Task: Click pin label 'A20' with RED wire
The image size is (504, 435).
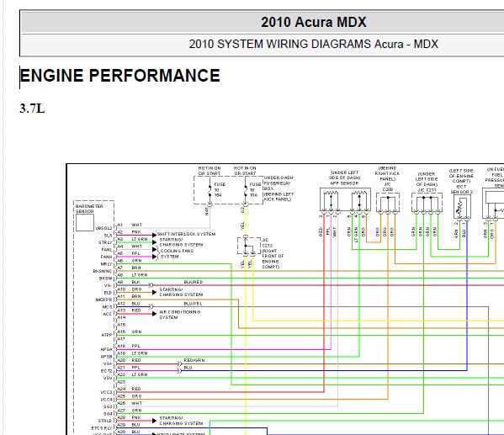Action: (x=121, y=360)
